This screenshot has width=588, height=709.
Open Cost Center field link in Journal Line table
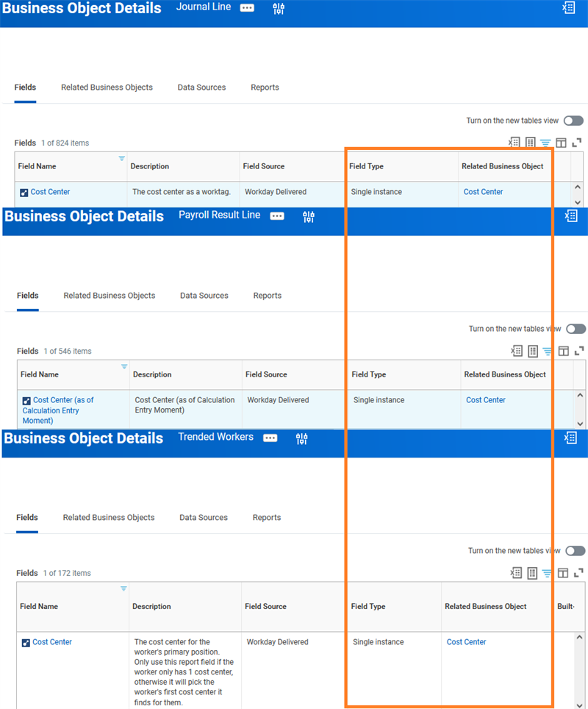50,192
